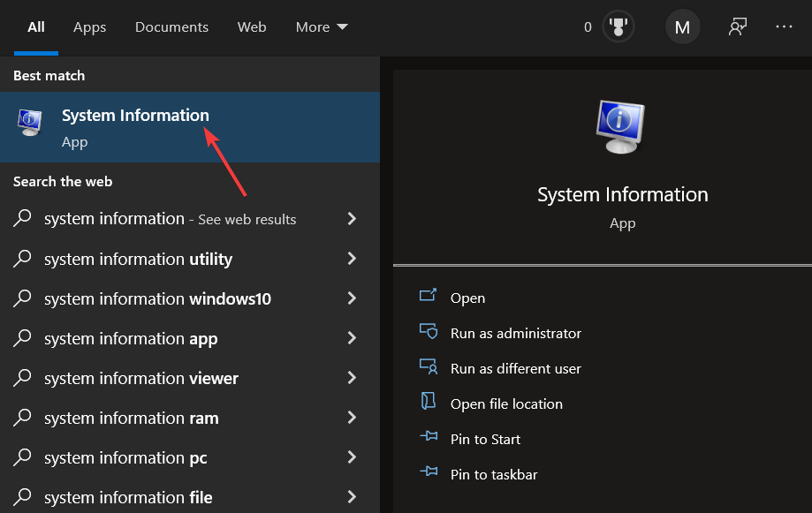Select the Pin to taskbar pushpin icon
Screen dimensions: 812x513
(x=429, y=474)
